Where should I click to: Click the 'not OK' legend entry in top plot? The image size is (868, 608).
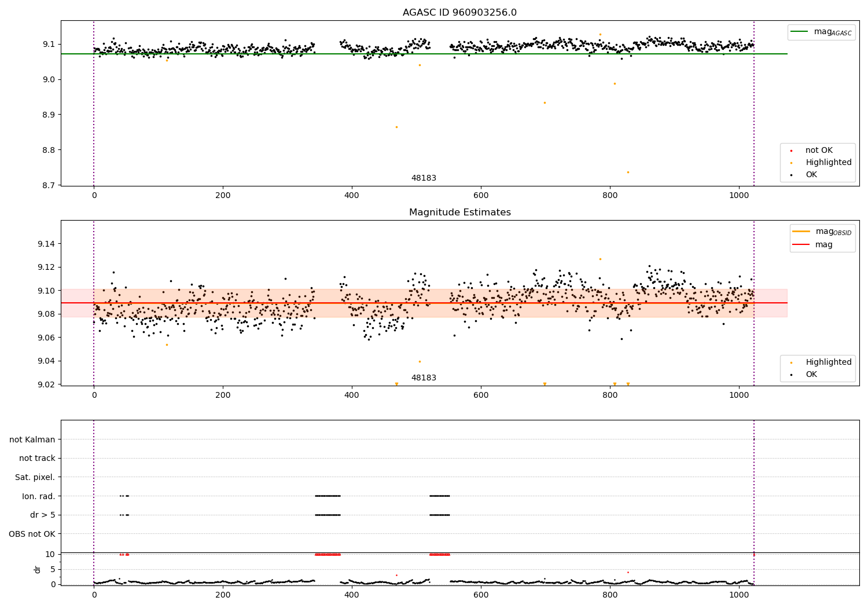[x=818, y=151]
